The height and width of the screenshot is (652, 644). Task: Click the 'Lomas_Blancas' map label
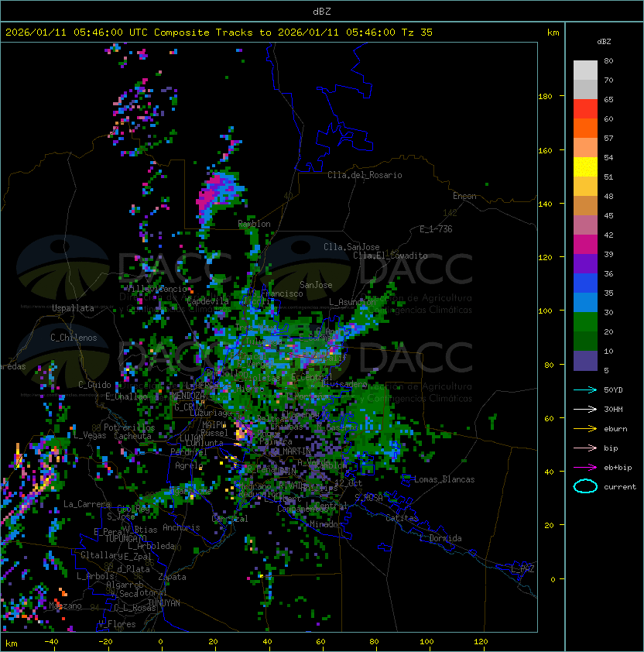pos(444,479)
